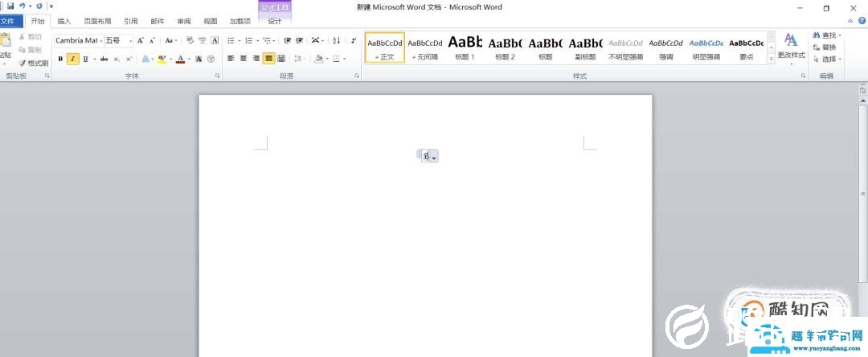
Task: Click the Change Styles (更改样式) icon
Action: (x=791, y=46)
